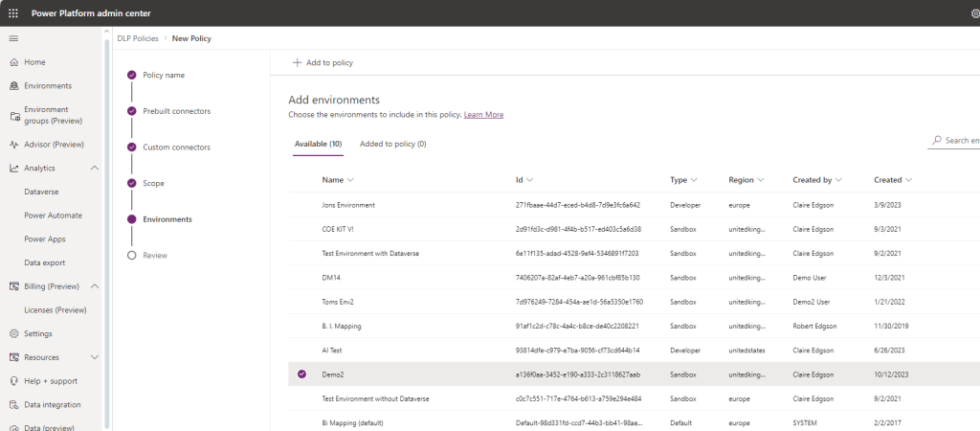Open Settings gear in left navigation
The width and height of the screenshot is (980, 431).
coord(14,333)
